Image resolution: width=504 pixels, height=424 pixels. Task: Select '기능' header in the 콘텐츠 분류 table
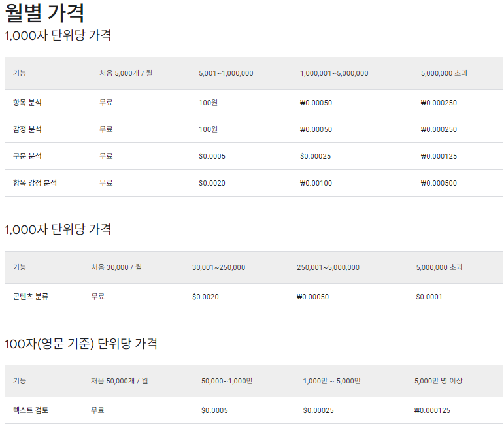click(x=20, y=267)
